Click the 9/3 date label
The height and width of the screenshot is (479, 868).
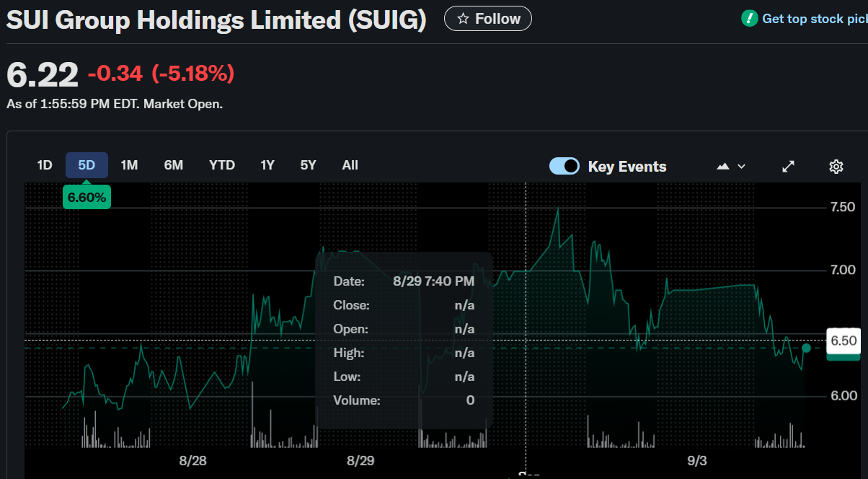pyautogui.click(x=697, y=461)
